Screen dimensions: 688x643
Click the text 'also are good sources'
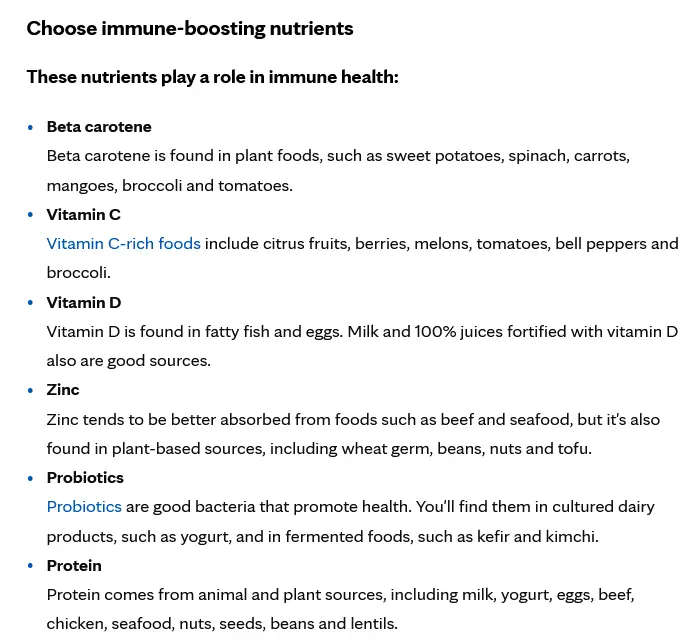128,361
